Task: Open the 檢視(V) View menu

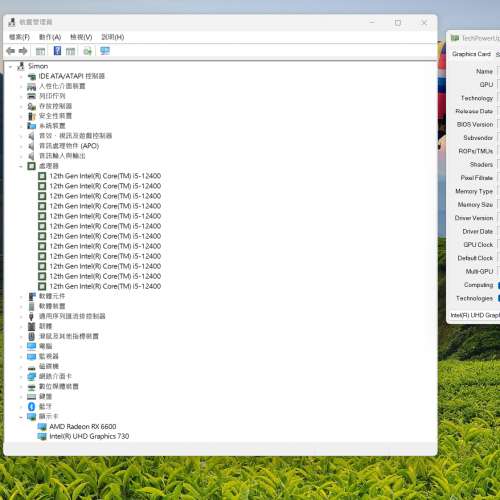Action: (x=81, y=37)
